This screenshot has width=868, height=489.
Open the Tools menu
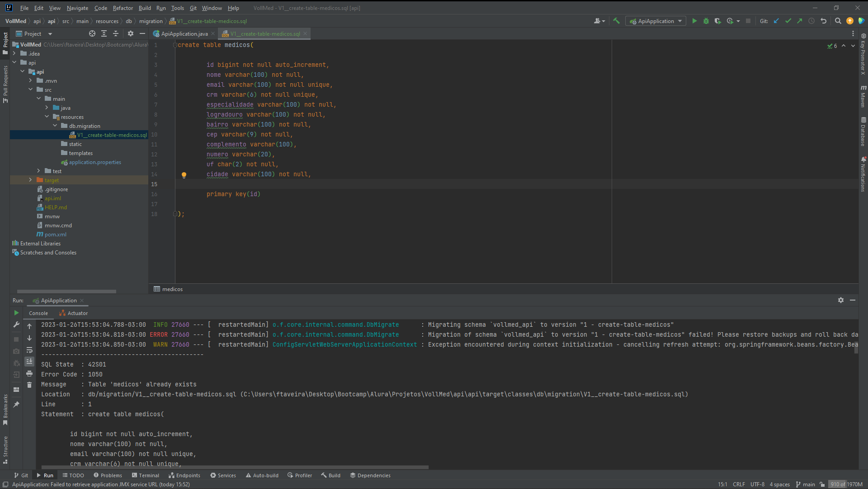click(178, 8)
